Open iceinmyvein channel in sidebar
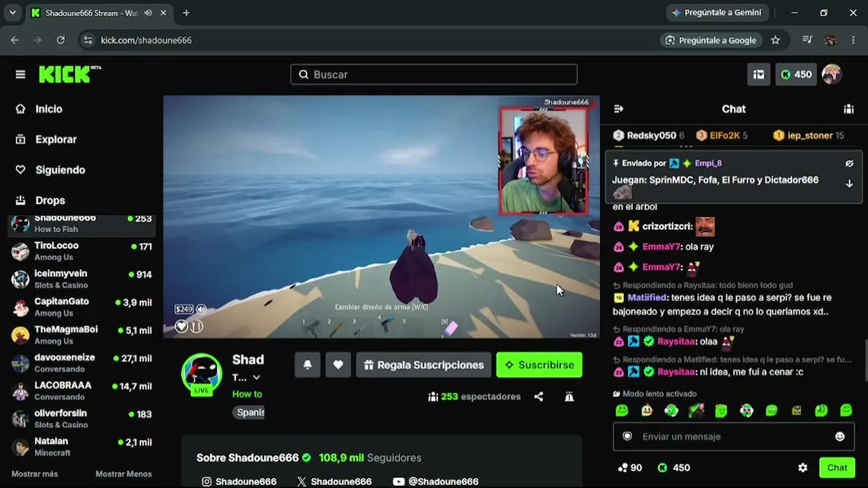868x488 pixels. (x=81, y=279)
